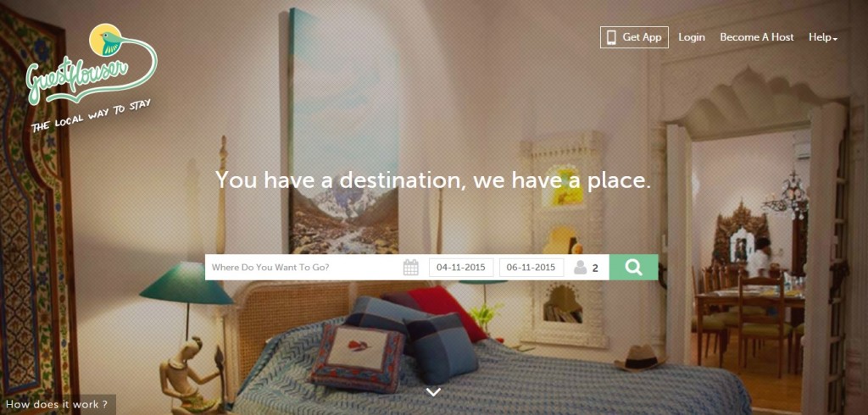Open the How does it work ? link
Viewport: 868px width, 415px height.
point(57,405)
